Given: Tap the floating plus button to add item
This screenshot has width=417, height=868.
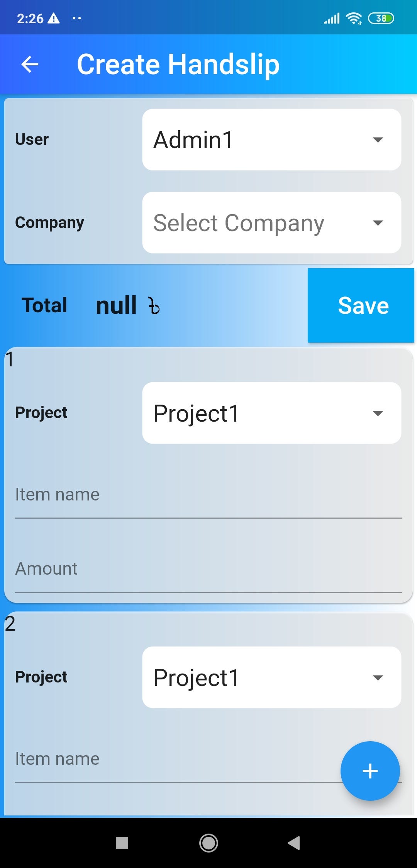Looking at the screenshot, I should (x=370, y=771).
